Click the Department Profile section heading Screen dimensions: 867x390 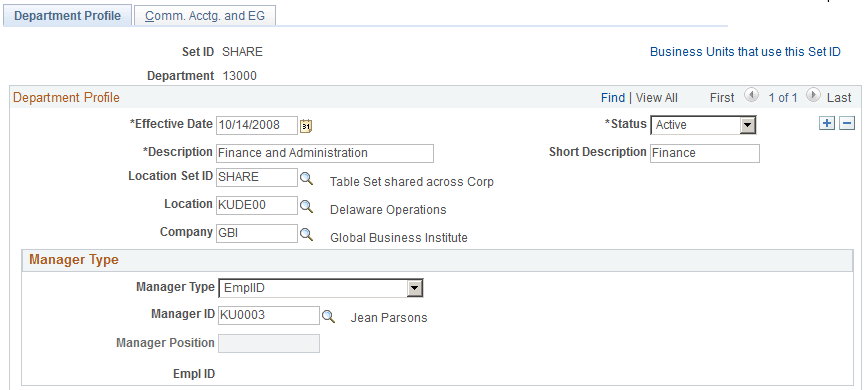click(x=66, y=98)
